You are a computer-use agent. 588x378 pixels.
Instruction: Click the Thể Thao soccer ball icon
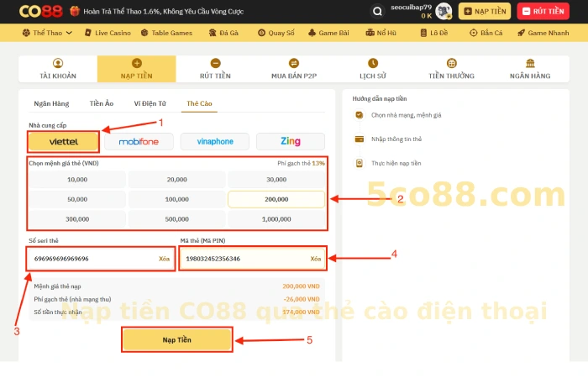point(26,33)
